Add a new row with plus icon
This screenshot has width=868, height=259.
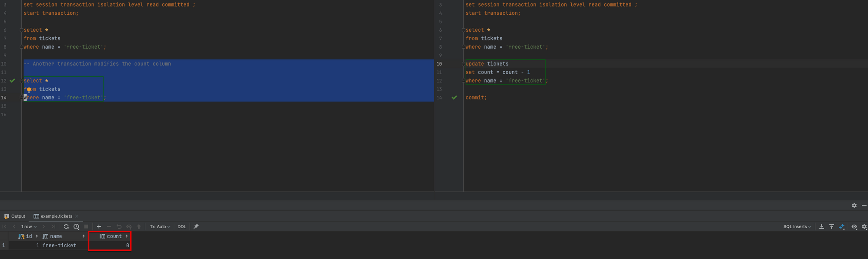[x=99, y=226]
